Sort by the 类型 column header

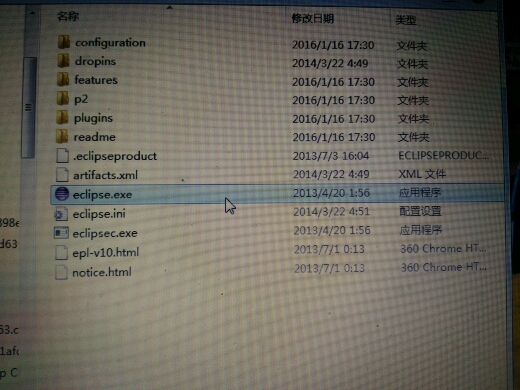(406, 20)
